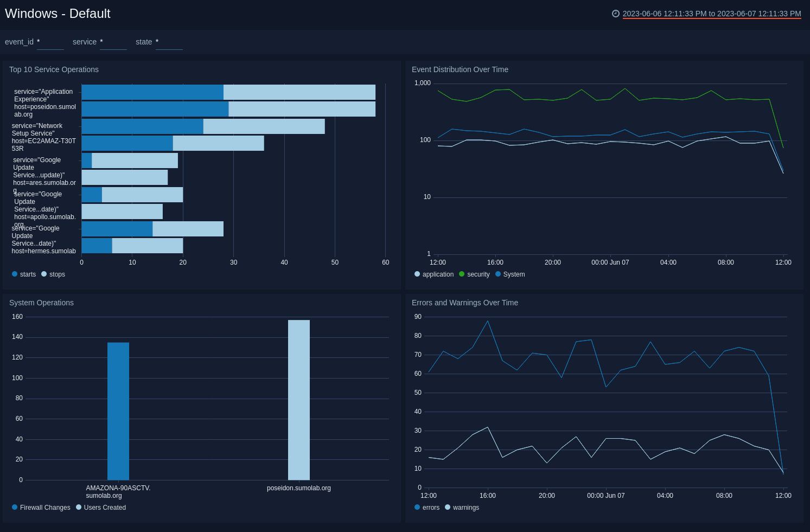The width and height of the screenshot is (810, 532).
Task: Toggle the starts legend item
Action: pyautogui.click(x=24, y=274)
